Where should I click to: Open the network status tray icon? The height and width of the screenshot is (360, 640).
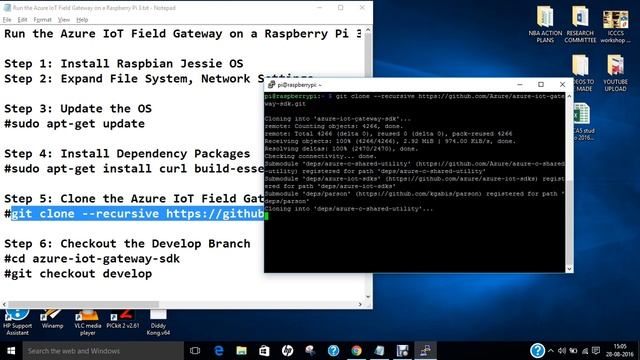(585, 351)
